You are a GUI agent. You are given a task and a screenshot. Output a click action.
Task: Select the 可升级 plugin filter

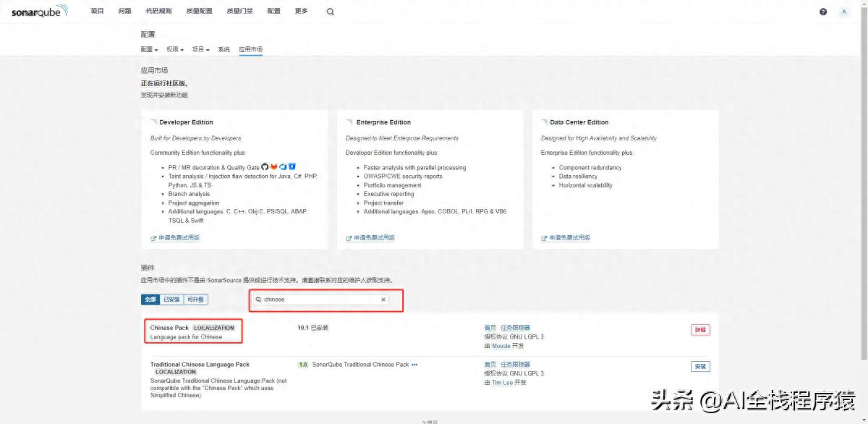[195, 299]
